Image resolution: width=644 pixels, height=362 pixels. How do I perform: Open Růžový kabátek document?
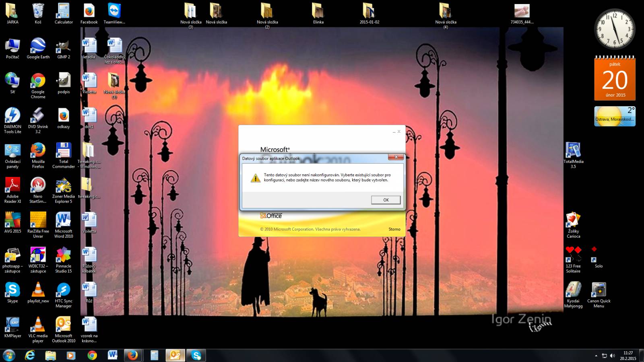(89, 260)
